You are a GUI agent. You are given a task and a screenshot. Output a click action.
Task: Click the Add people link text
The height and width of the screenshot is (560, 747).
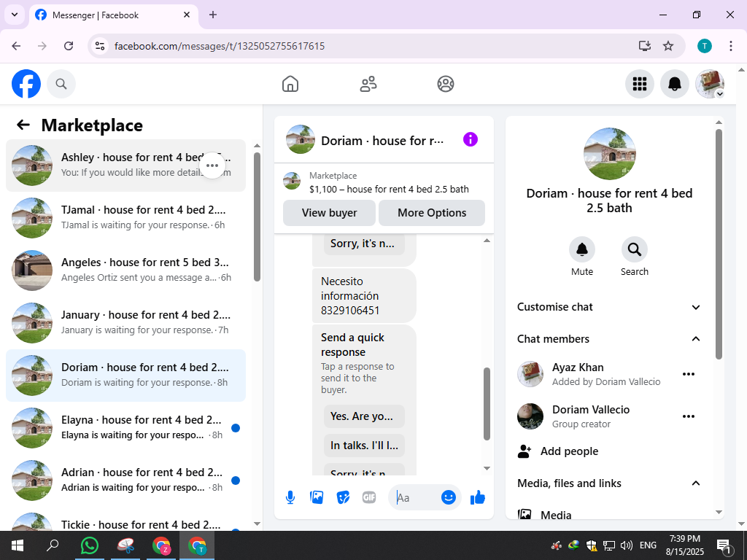pyautogui.click(x=569, y=451)
